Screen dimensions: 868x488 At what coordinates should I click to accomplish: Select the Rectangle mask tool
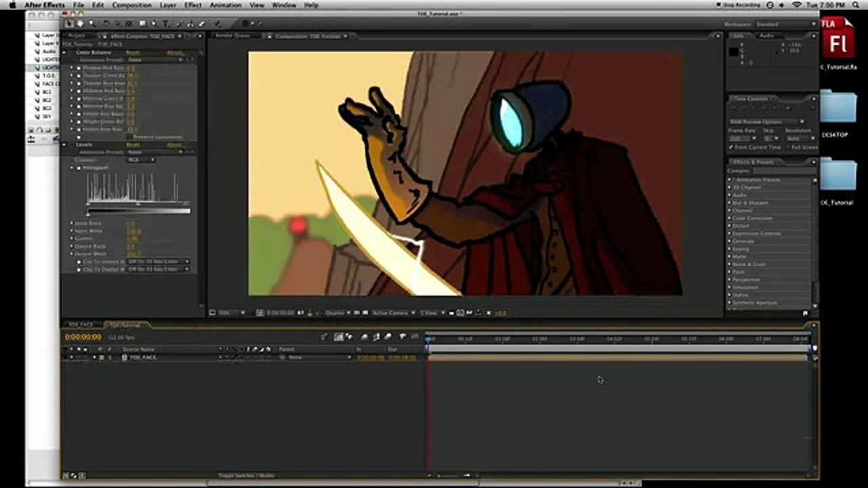click(142, 24)
